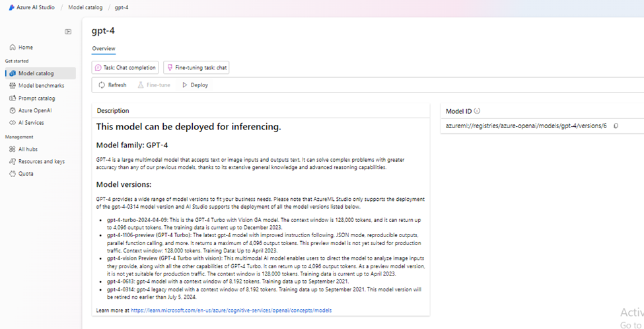This screenshot has height=329, width=644.
Task: Open Resources and keys page
Action: [x=40, y=161]
